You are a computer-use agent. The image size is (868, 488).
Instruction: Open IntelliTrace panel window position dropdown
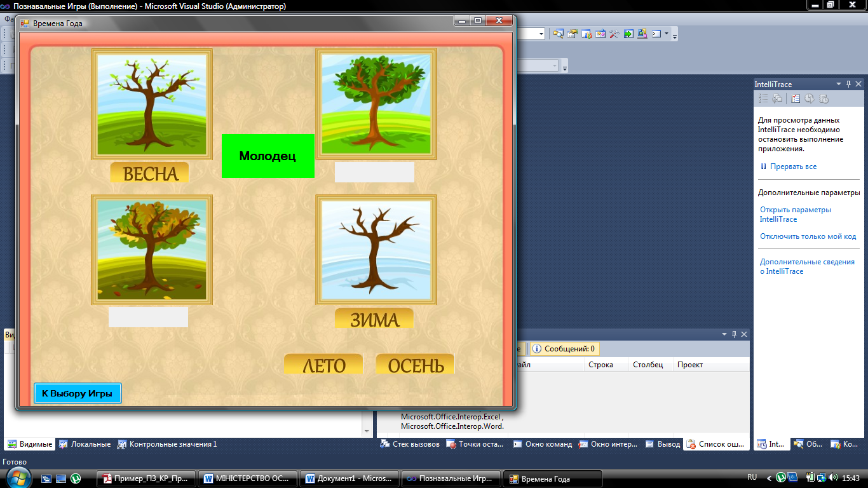pos(839,84)
